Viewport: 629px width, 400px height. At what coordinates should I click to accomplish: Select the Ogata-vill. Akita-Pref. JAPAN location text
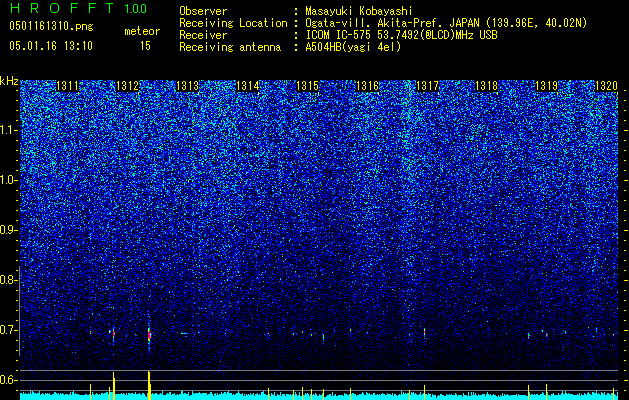click(446, 23)
